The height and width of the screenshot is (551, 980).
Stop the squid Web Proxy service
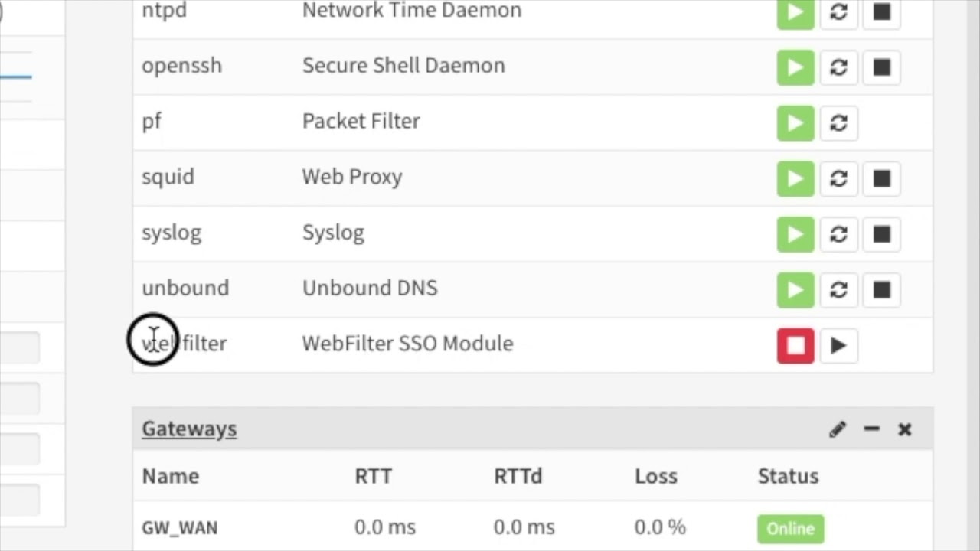pos(881,179)
